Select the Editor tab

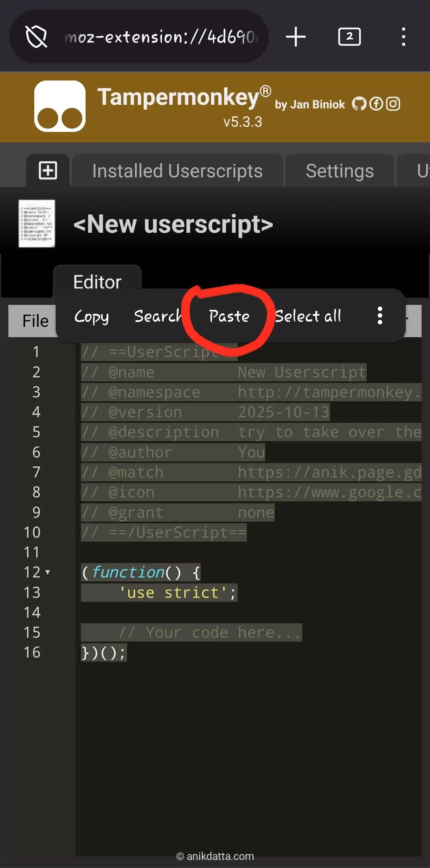(x=97, y=281)
